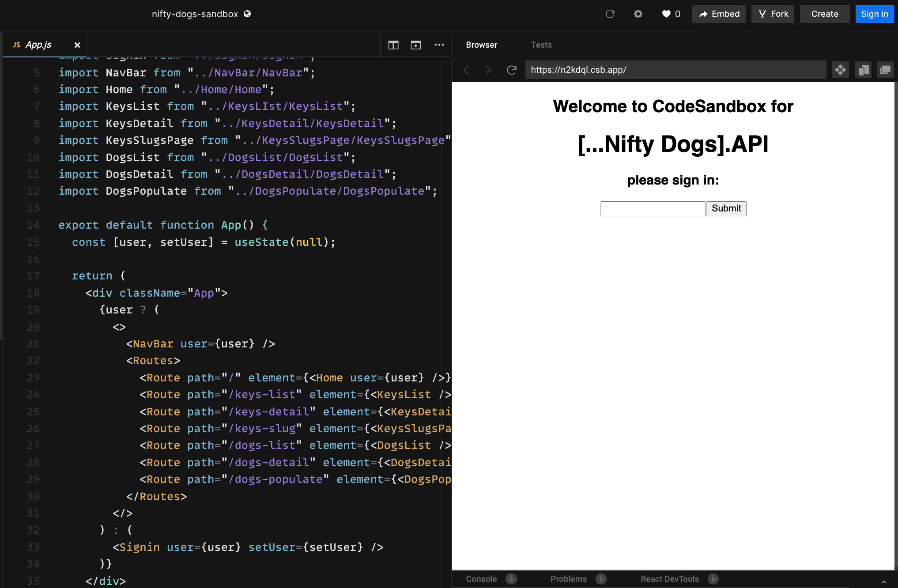Screen dimensions: 898x588
Task: Click the DogsPopulate import on line 12
Action: tap(248, 191)
